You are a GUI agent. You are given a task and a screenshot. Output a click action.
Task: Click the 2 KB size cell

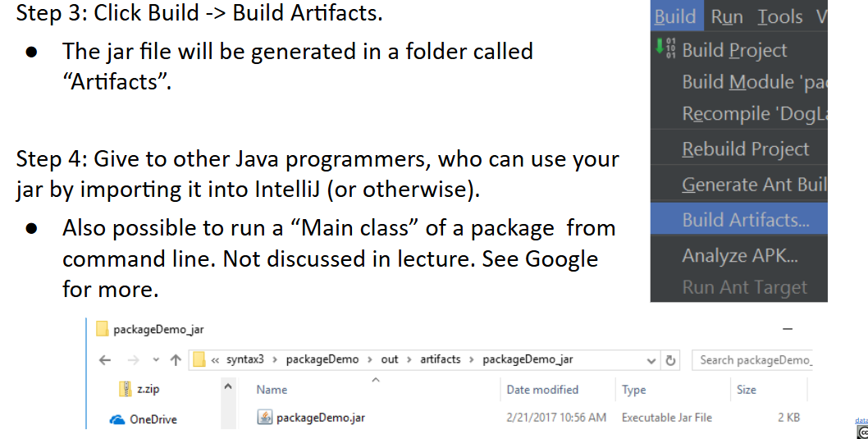pyautogui.click(x=789, y=418)
